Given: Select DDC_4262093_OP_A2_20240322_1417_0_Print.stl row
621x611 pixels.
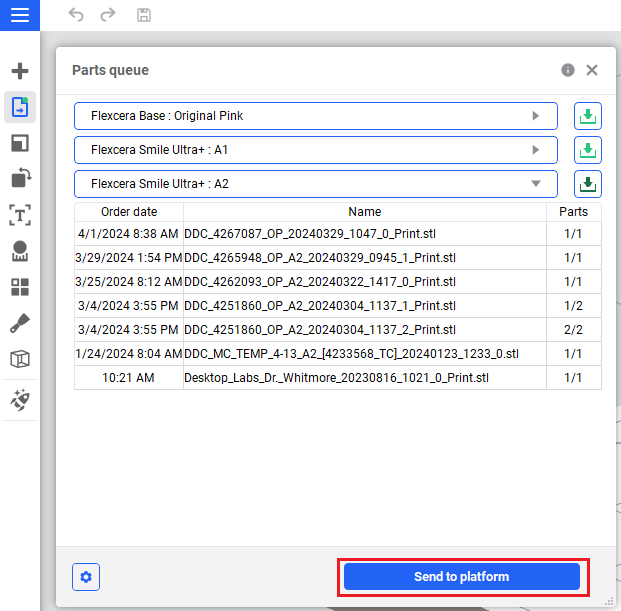Looking at the screenshot, I should (338, 282).
